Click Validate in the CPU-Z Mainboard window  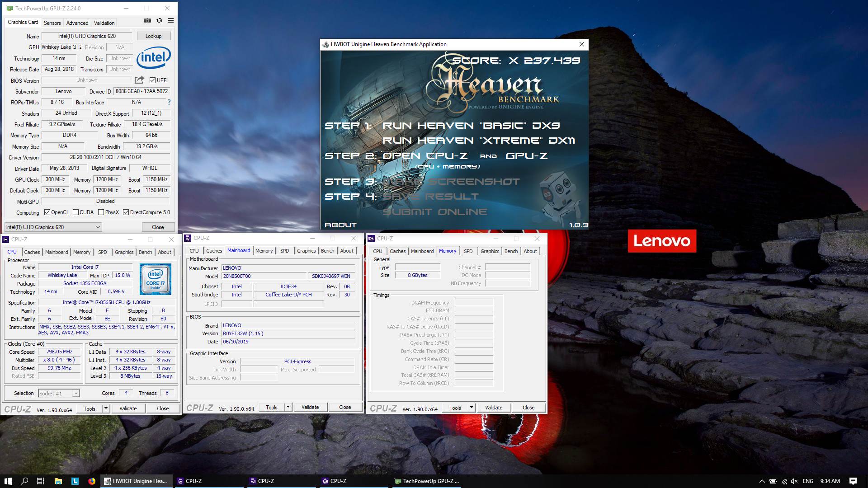click(310, 408)
